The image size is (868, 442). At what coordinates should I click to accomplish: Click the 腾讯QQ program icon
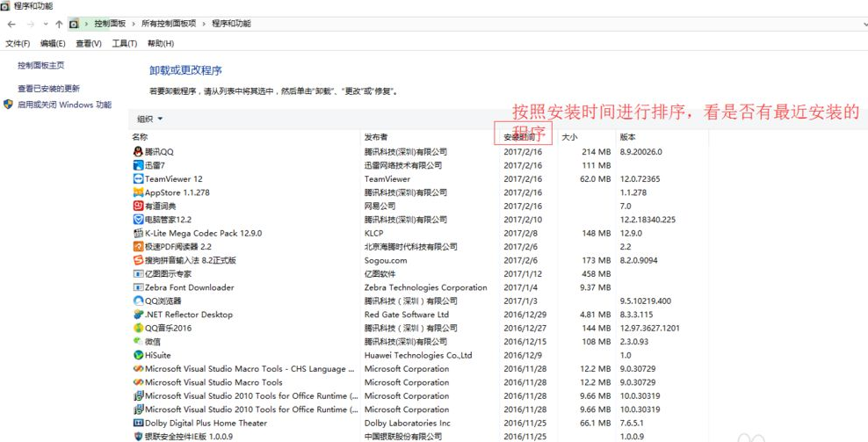[x=139, y=151]
